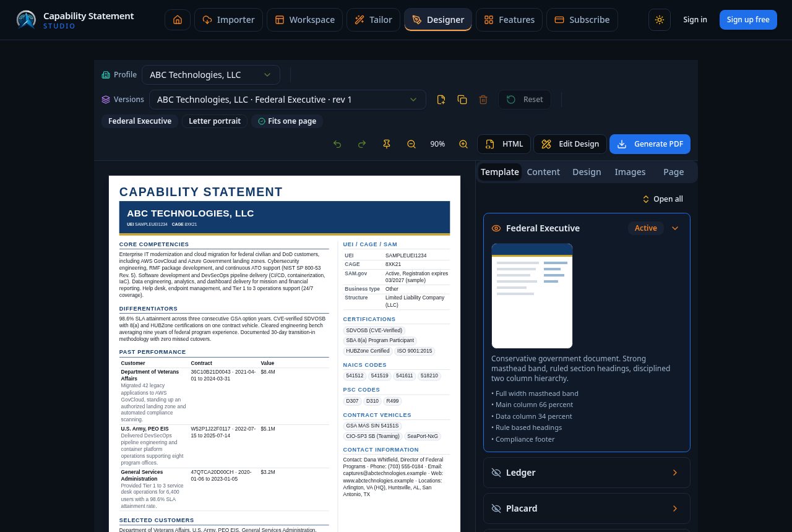Open the Tailor page
Viewport: 792px width, 532px height.
[373, 20]
